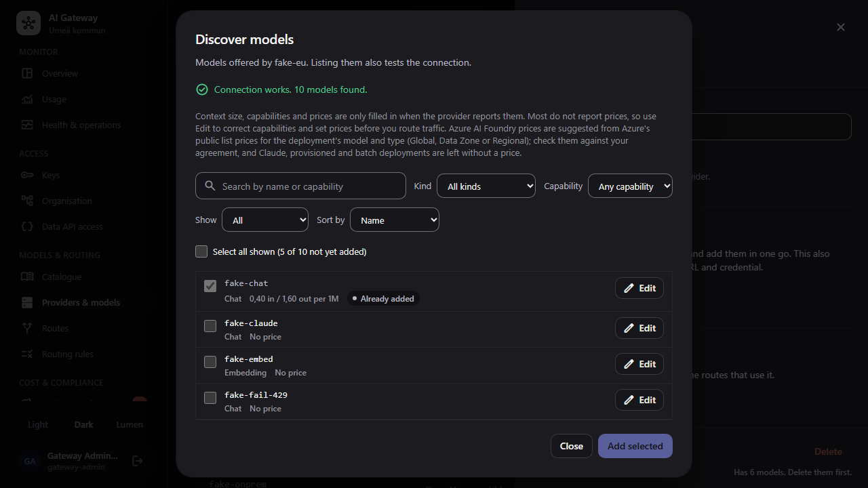Switch to the Light theme
This screenshot has height=488, width=868.
coord(38,424)
